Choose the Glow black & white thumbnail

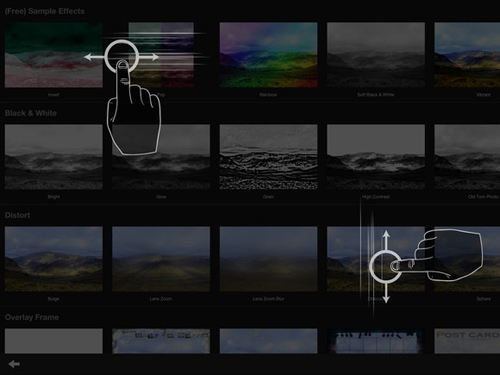click(x=161, y=157)
